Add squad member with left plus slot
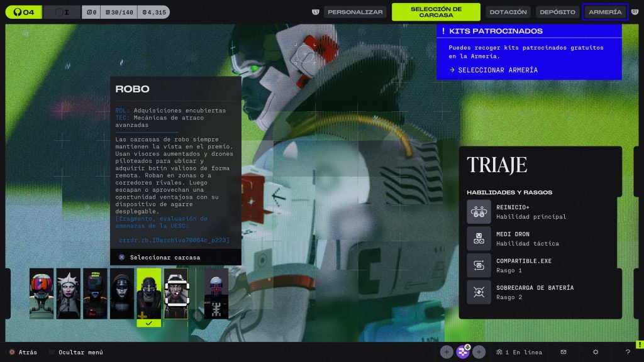Image resolution: width=644 pixels, height=362 pixels. coord(447,352)
